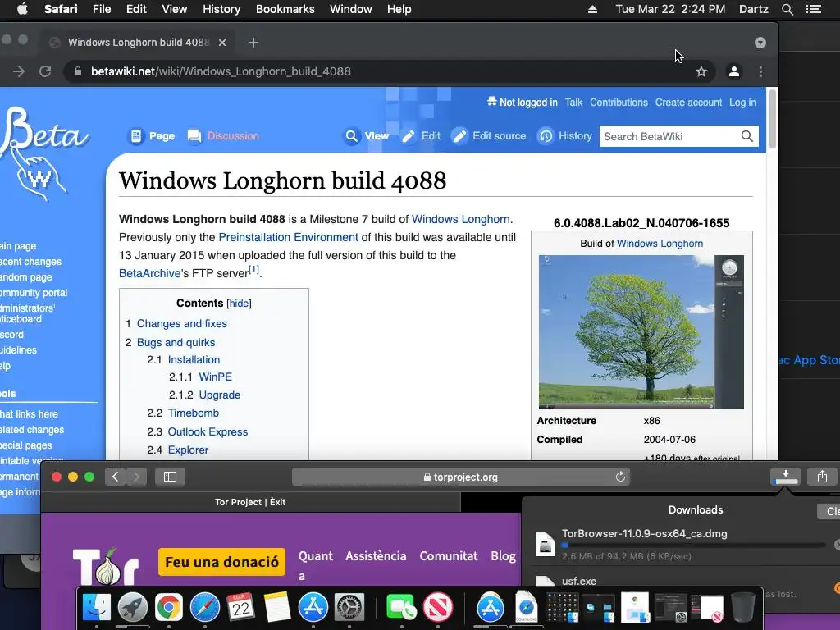This screenshot has width=840, height=630.
Task: Open the File menu
Action: 101,9
